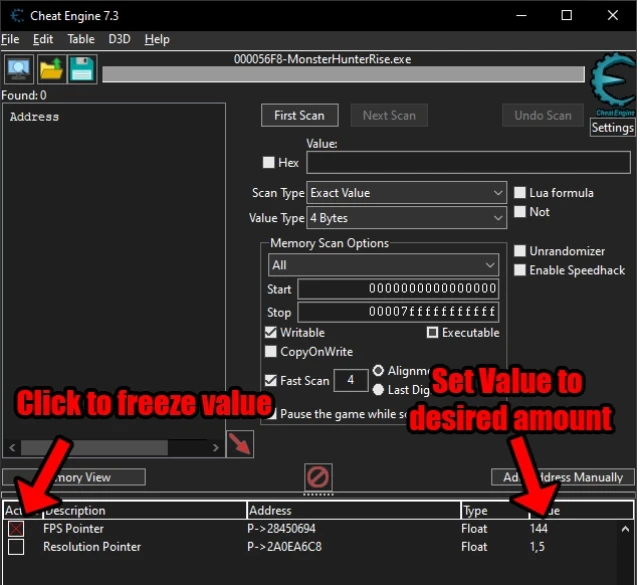
Task: Click the clear address list icon
Action: [x=318, y=477]
